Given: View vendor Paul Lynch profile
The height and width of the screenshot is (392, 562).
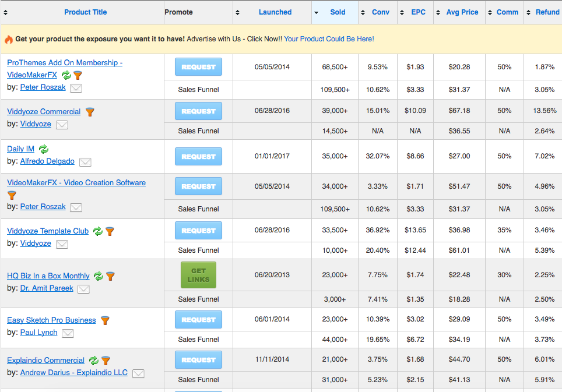Looking at the screenshot, I should (x=38, y=333).
